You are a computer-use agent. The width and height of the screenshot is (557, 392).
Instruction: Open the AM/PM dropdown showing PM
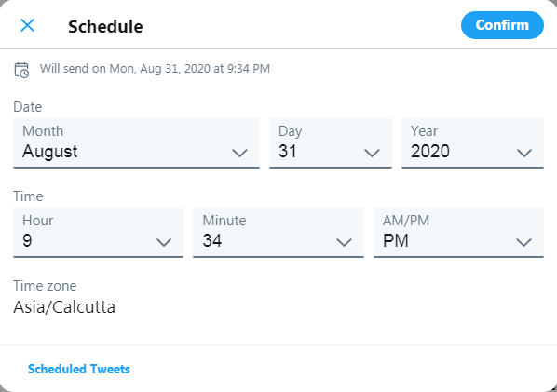click(x=458, y=232)
